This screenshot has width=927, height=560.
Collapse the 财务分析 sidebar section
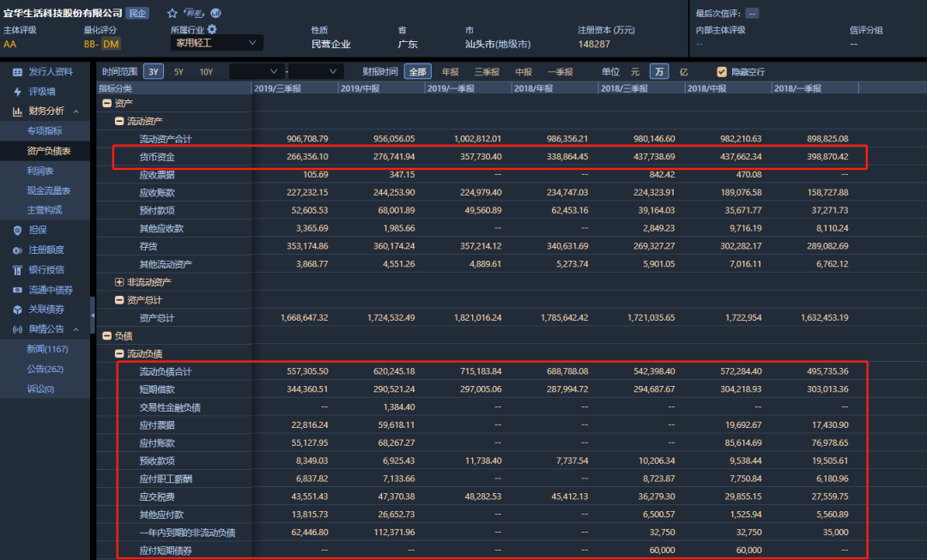(75, 111)
